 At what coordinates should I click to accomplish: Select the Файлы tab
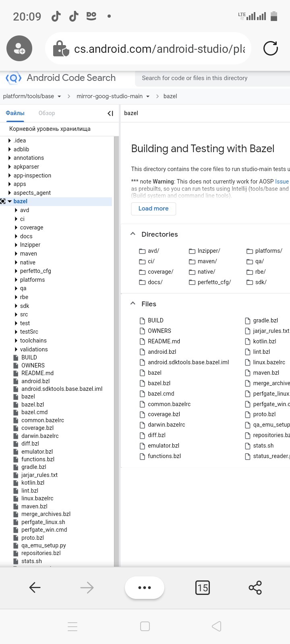coord(15,113)
